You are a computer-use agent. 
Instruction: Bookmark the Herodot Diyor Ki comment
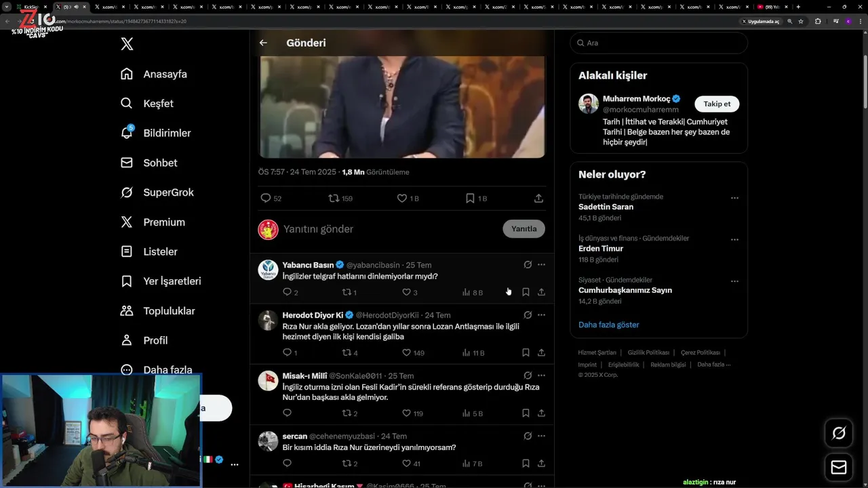point(526,352)
